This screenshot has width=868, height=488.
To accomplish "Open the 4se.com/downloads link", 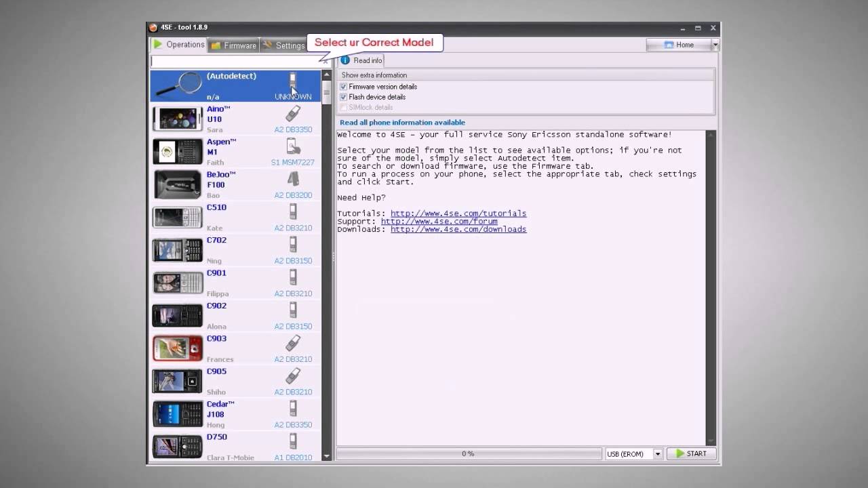I will (458, 230).
